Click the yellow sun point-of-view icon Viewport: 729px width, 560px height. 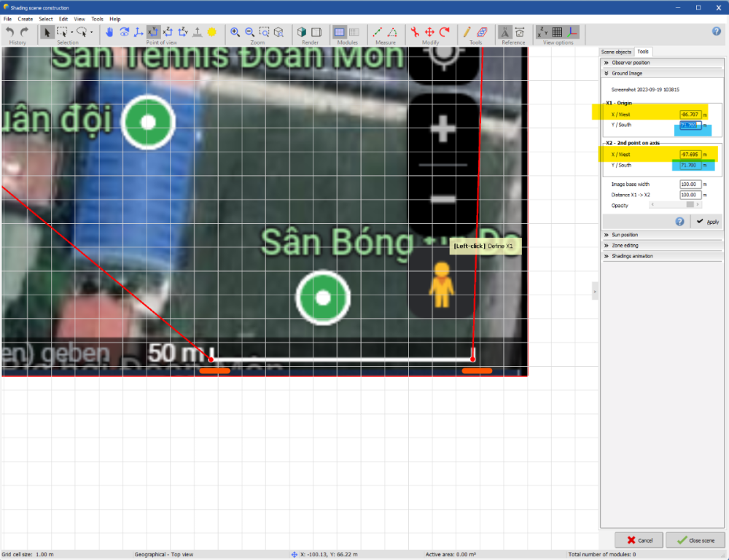point(212,32)
